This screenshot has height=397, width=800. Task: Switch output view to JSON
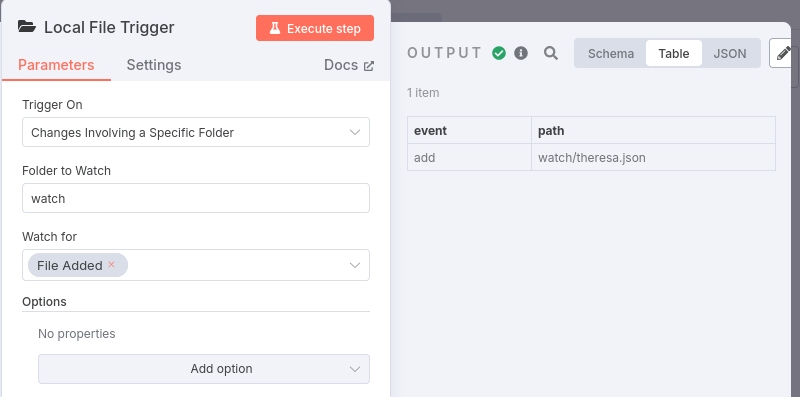point(730,54)
